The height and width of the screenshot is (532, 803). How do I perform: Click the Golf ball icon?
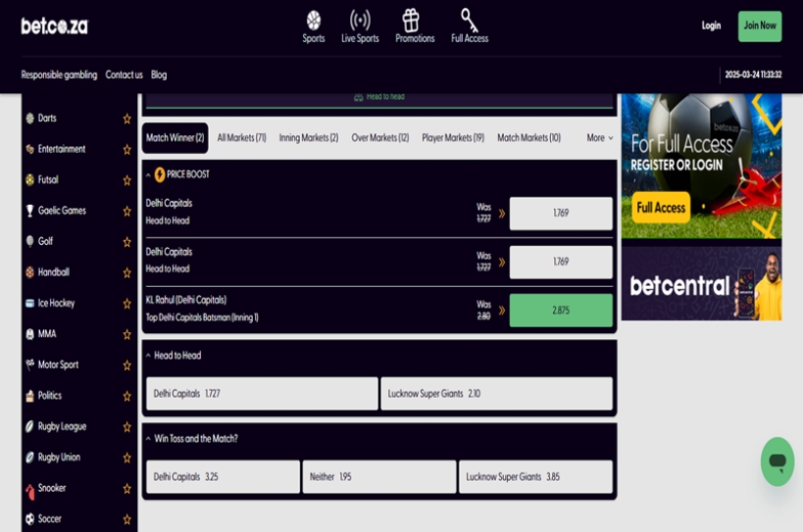coord(29,241)
